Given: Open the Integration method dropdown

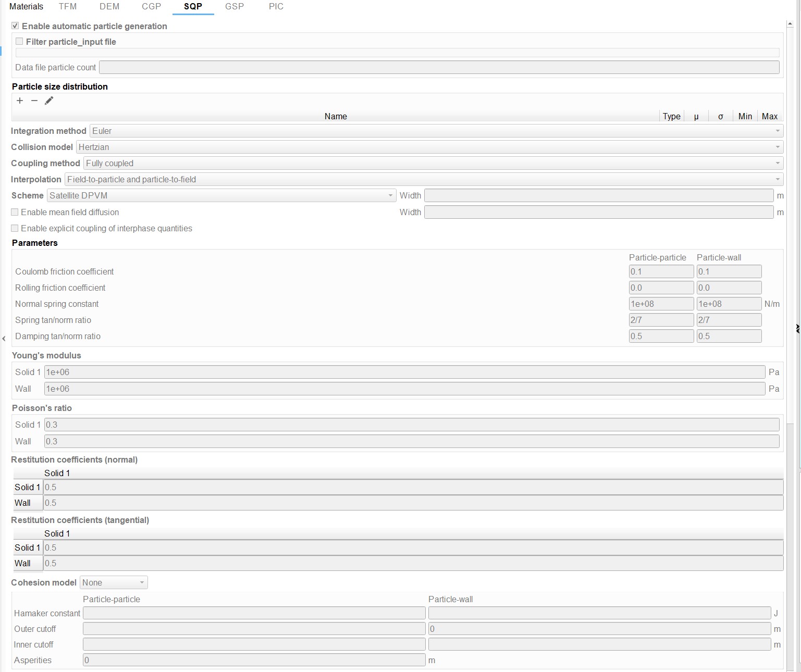Looking at the screenshot, I should coord(436,131).
